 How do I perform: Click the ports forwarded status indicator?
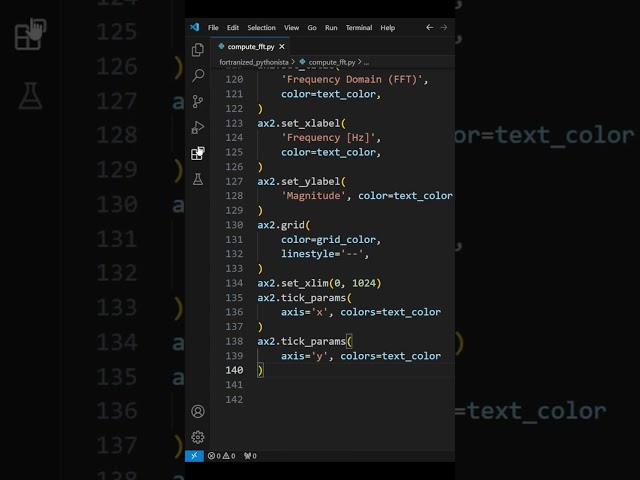pos(250,456)
